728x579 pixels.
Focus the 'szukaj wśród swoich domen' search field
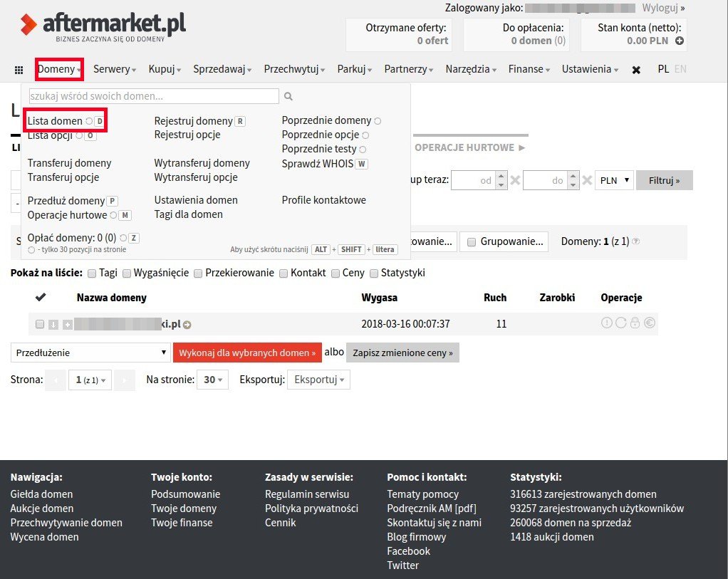pos(154,96)
